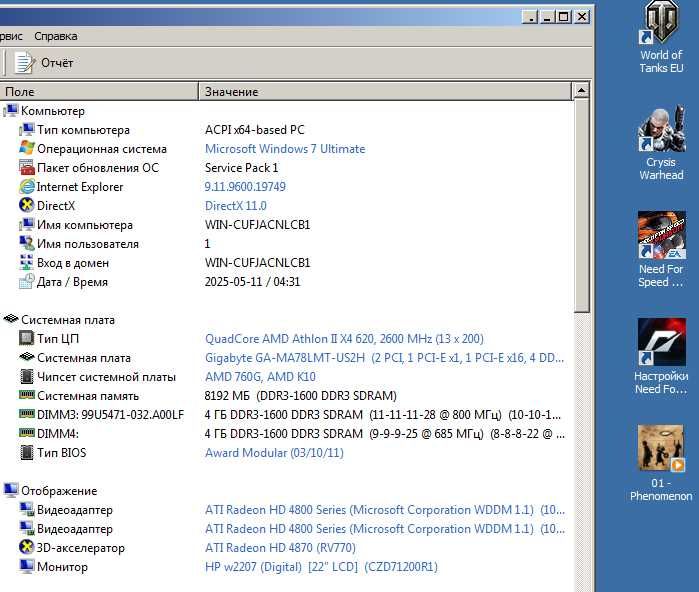
Task: Click the Отчёт report toolbar button
Action: tap(44, 63)
